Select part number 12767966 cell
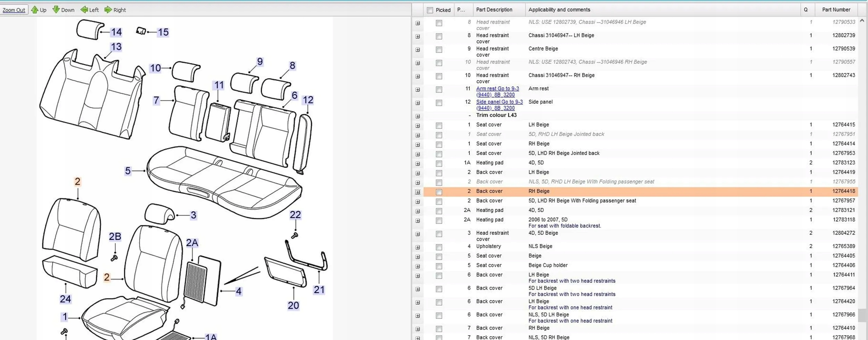Image resolution: width=868 pixels, height=340 pixels. (x=844, y=315)
